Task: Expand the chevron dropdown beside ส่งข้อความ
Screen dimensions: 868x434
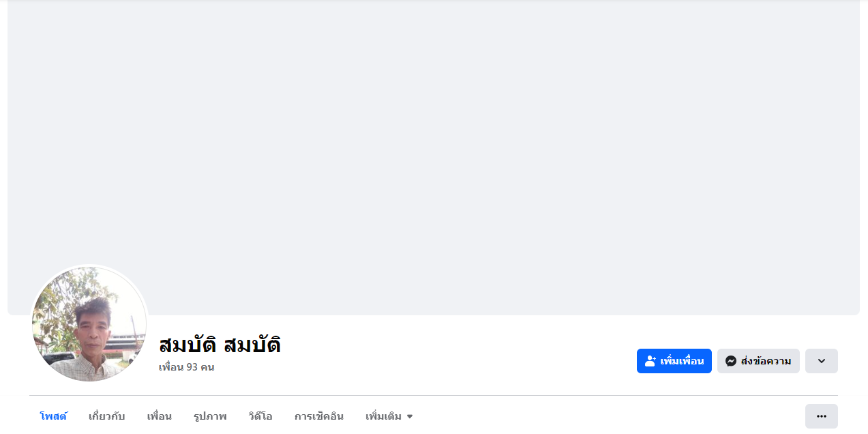Action: [x=821, y=361]
